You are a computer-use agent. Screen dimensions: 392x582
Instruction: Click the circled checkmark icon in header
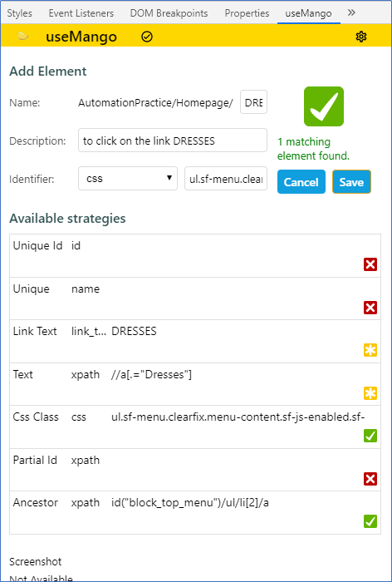coord(147,37)
